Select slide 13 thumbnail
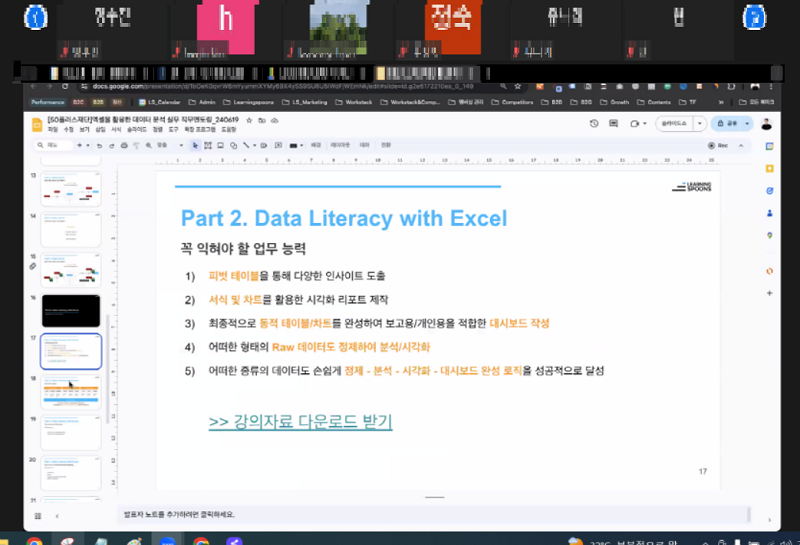The width and height of the screenshot is (800, 545). [71, 189]
